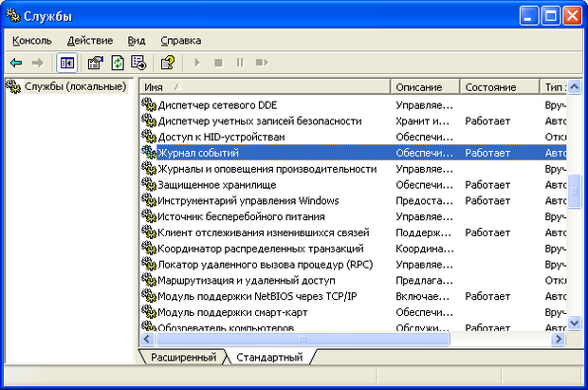Sort by the Описание column header
This screenshot has height=390, width=588.
pos(425,87)
